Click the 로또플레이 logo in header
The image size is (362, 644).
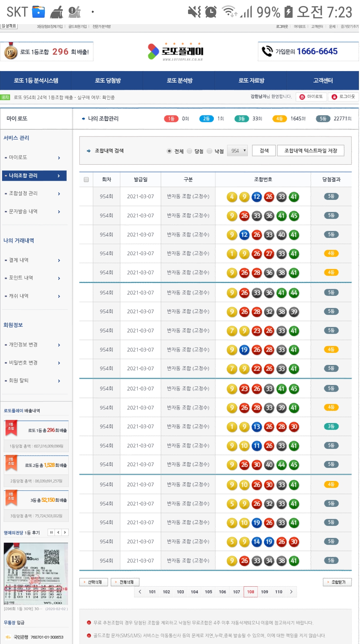(x=176, y=52)
